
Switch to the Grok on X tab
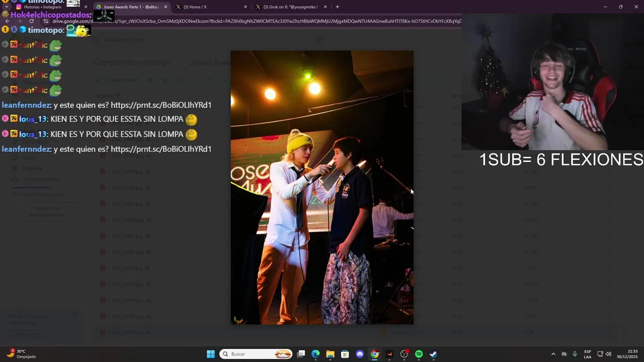click(291, 7)
